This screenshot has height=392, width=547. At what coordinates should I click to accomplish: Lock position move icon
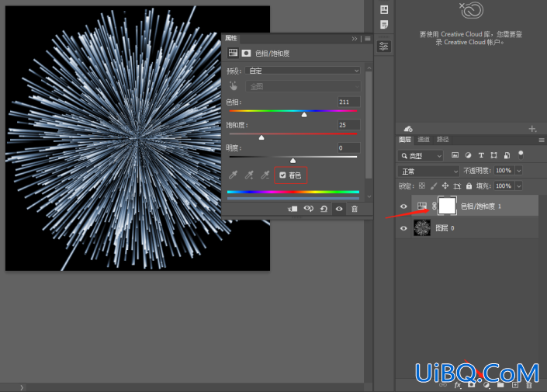click(x=445, y=186)
